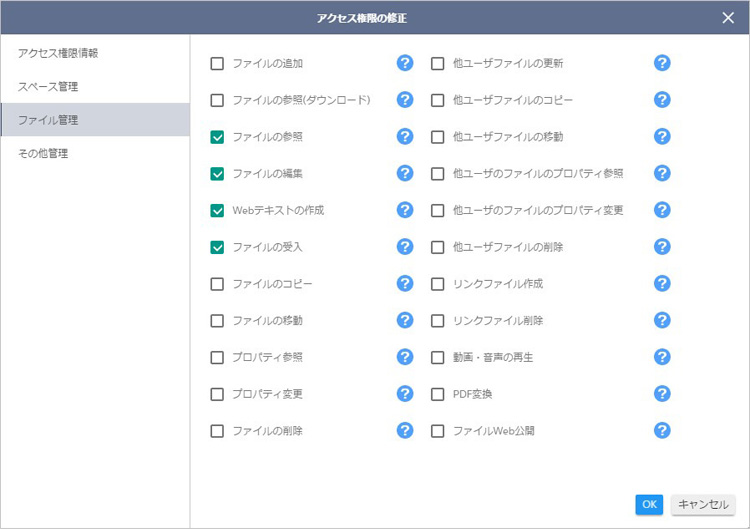This screenshot has width=750, height=530.
Task: Switch to アクセス権限情報 tab
Action: (58, 53)
